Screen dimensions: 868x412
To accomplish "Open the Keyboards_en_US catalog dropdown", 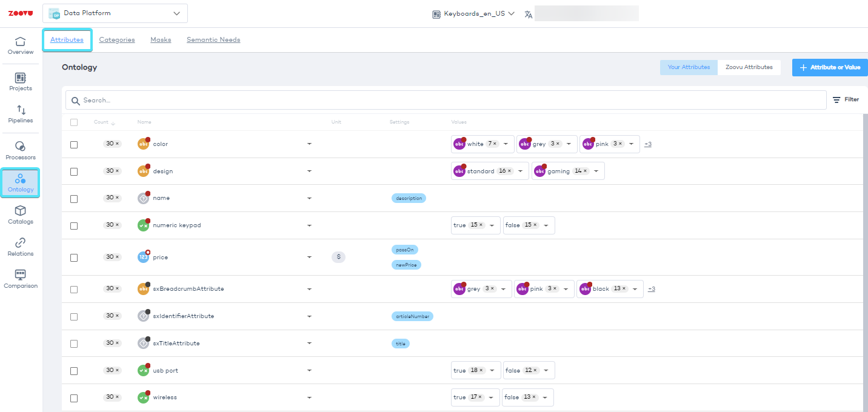I will tap(473, 13).
